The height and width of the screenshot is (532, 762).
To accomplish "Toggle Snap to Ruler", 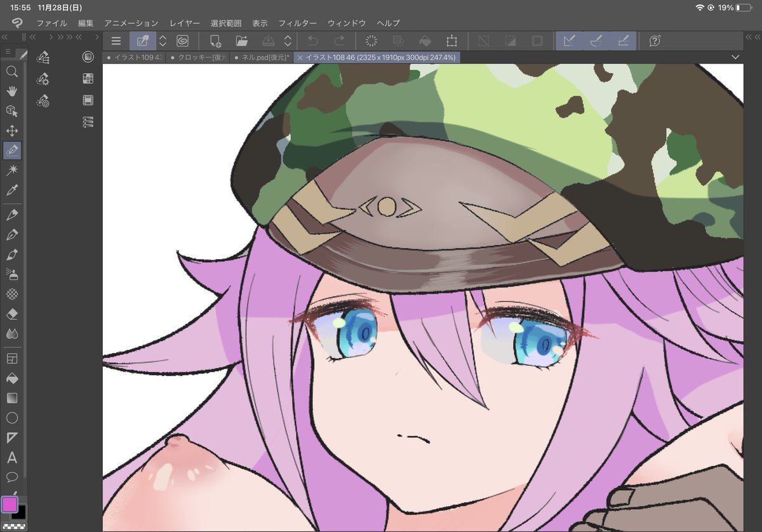I will tap(570, 41).
